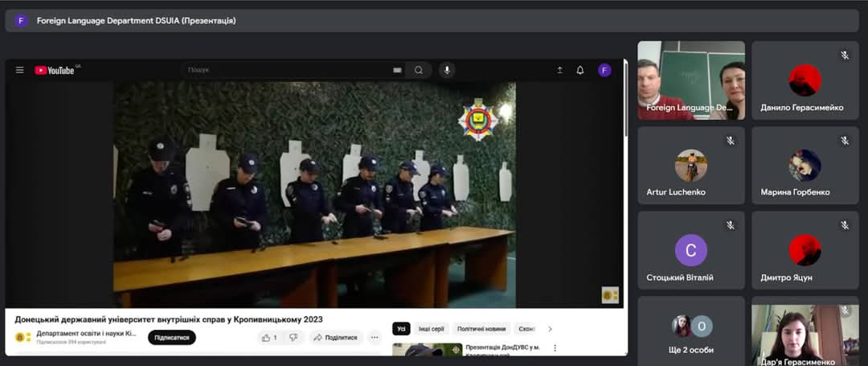Select the Foreign Language Department video tile
This screenshot has height=366, width=868.
[x=691, y=80]
